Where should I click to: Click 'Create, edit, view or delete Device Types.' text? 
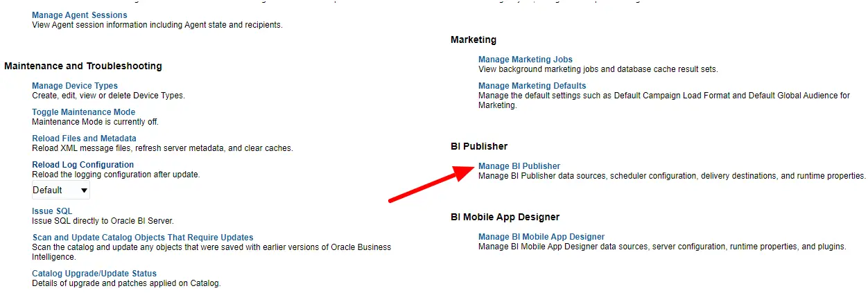coord(108,96)
